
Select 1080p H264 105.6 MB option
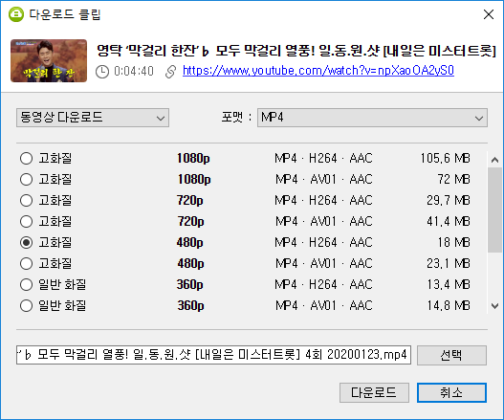[26, 158]
